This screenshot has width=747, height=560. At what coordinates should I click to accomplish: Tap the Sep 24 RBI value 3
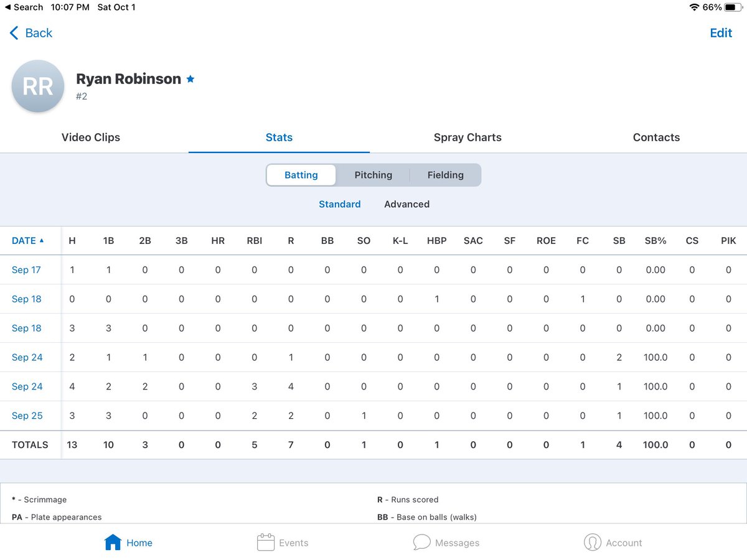coord(254,387)
